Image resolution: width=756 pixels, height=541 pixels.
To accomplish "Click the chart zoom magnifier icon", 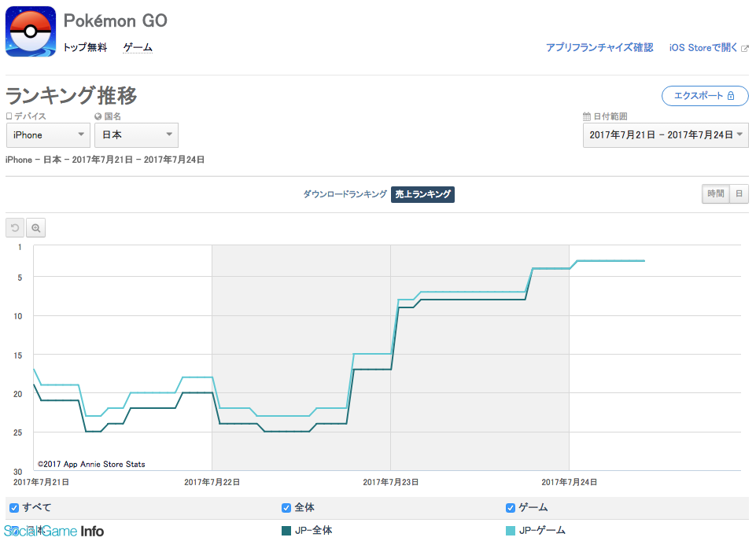I will [x=35, y=228].
